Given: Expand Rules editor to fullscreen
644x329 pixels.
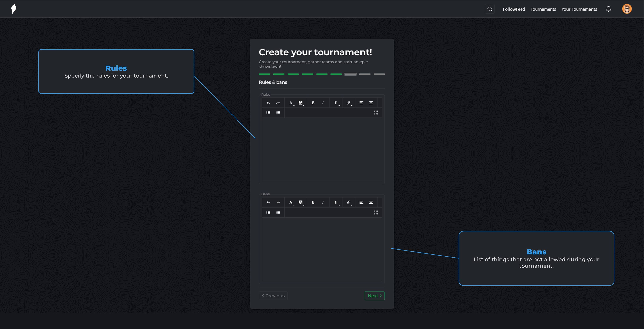Looking at the screenshot, I should [375, 113].
